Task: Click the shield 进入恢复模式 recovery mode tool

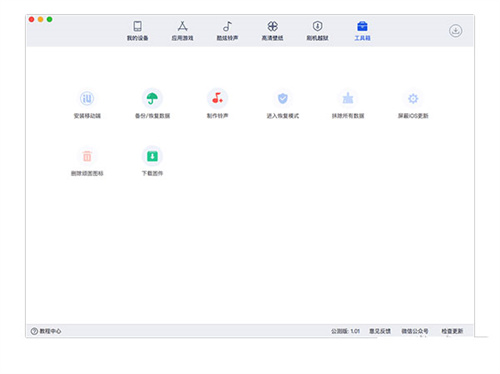Action: pyautogui.click(x=283, y=104)
